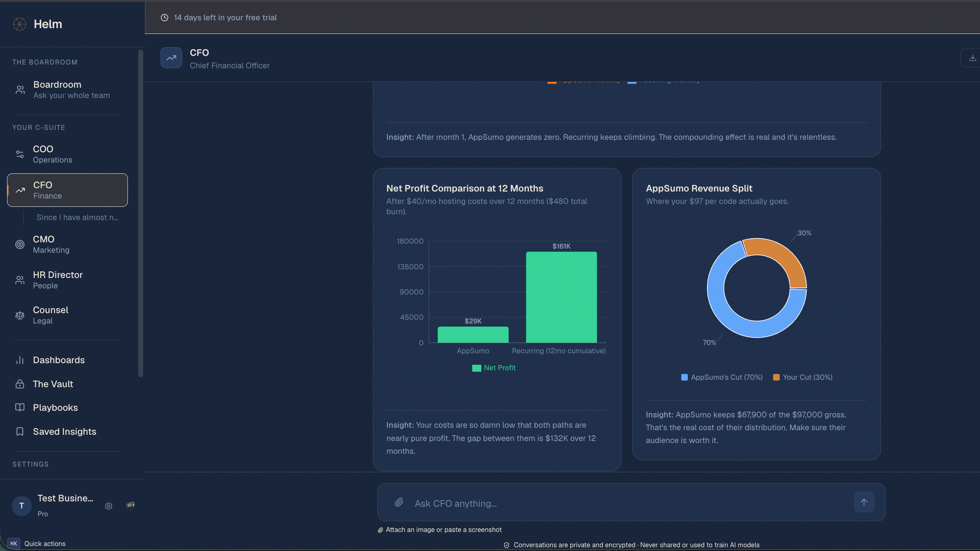Click the paperclip attach icon in input

399,502
